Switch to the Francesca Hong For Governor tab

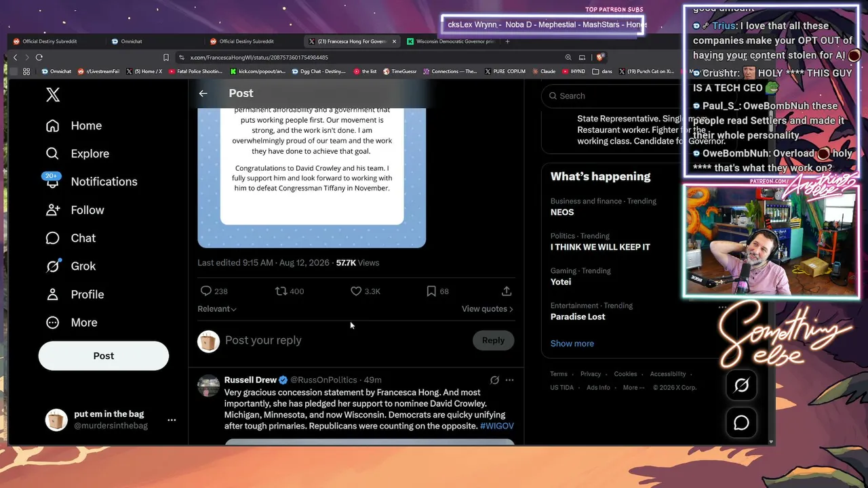pos(351,41)
